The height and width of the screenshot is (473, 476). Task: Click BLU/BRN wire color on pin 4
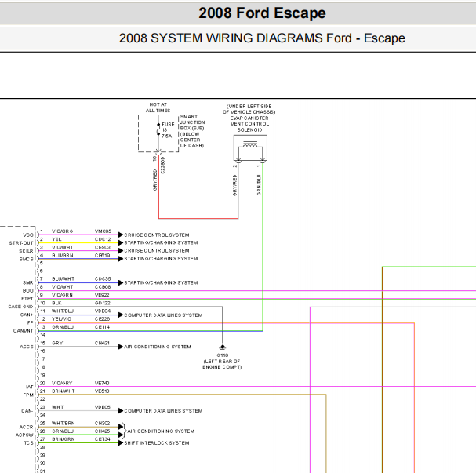click(63, 255)
